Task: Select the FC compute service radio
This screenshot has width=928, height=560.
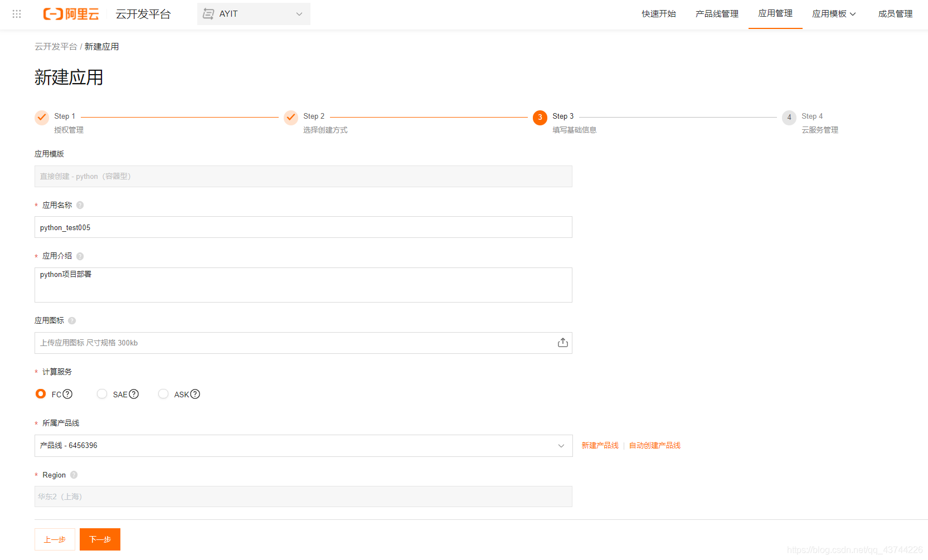Action: coord(41,394)
